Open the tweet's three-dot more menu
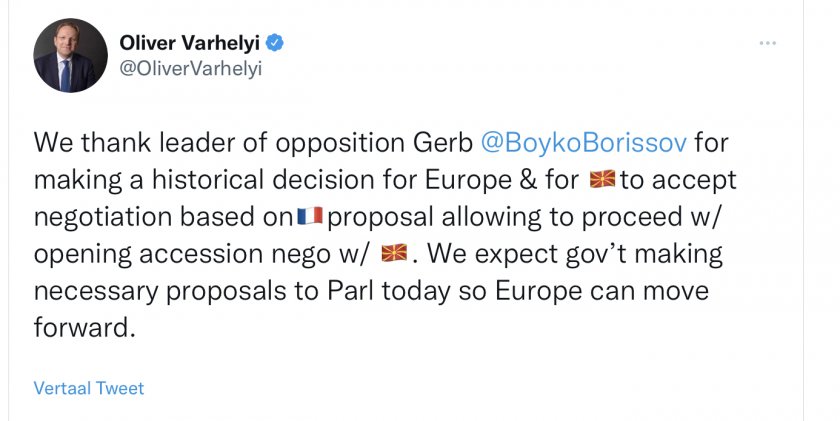The image size is (840, 421). [x=768, y=43]
